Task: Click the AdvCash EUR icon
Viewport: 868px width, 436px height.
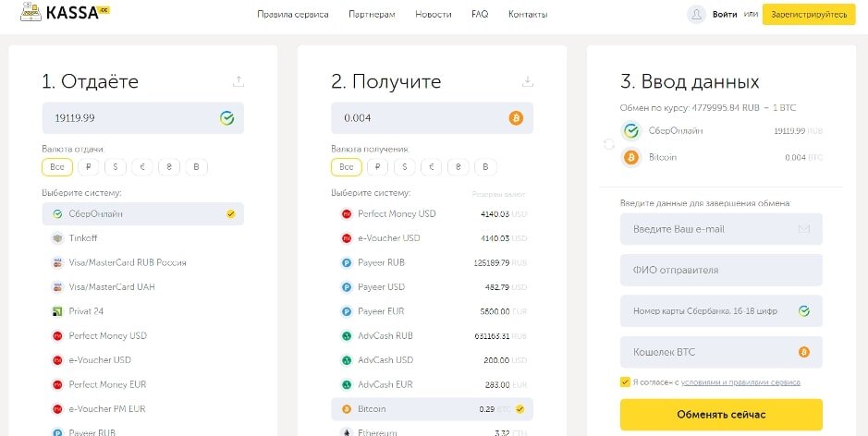Action: point(347,384)
